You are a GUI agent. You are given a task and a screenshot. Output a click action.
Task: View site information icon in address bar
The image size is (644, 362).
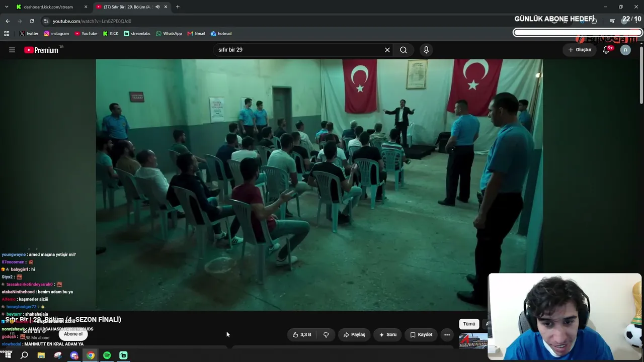coord(46,21)
